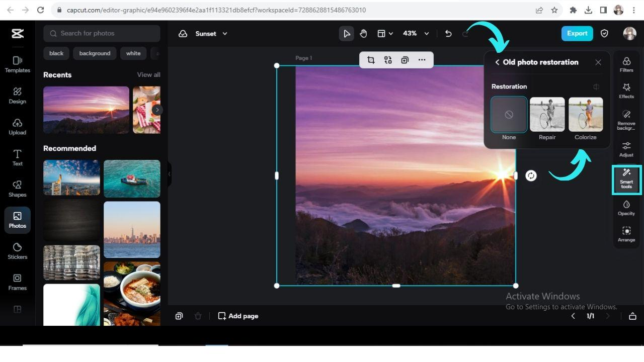Open the Shapes panel

pos(17,189)
